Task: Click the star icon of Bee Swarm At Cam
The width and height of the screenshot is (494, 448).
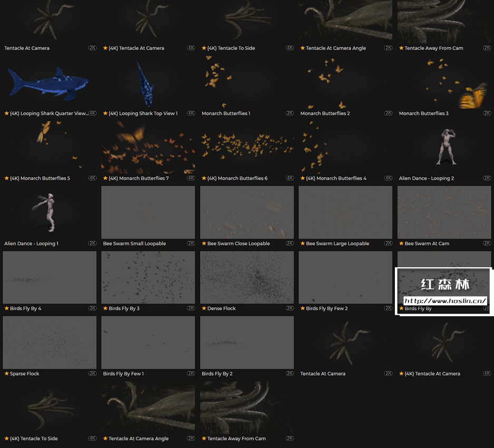Action: tap(401, 243)
